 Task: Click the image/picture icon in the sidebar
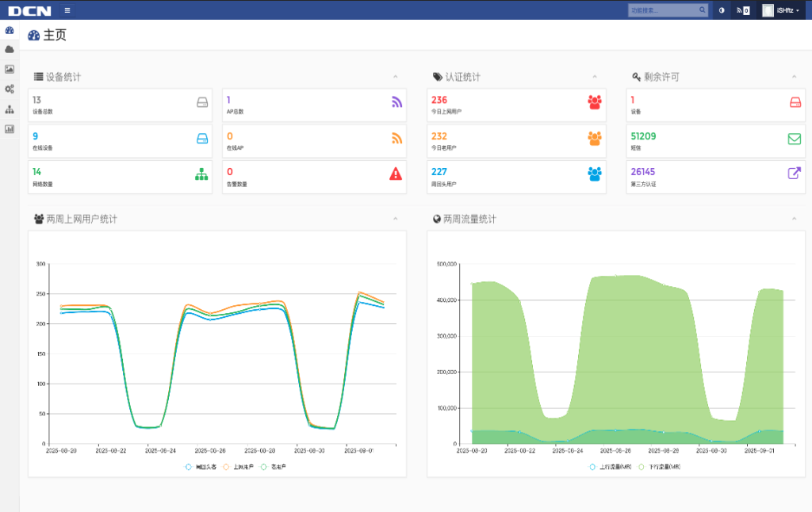point(10,69)
